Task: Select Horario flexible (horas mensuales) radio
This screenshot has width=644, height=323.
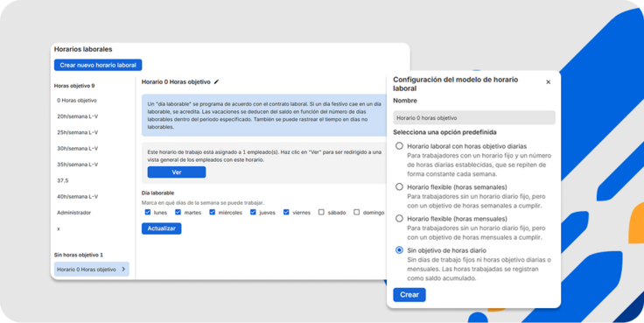Action: pos(399,219)
